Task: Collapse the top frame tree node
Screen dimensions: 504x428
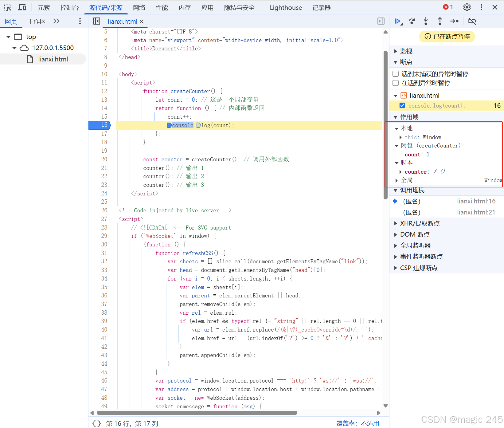Action: click(x=8, y=37)
